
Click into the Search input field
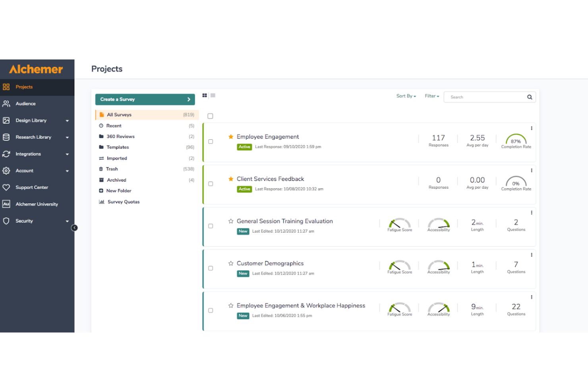(485, 97)
